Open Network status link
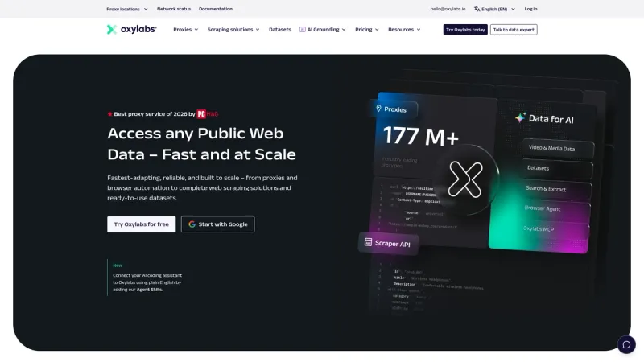Screen dimensions: 644x362 (x=174, y=9)
